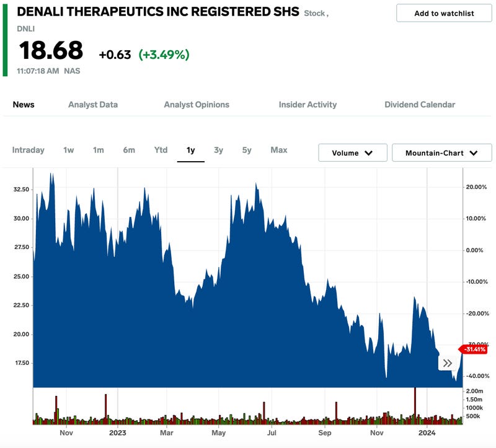Show the 5y chart range
496x448 pixels.
(247, 150)
